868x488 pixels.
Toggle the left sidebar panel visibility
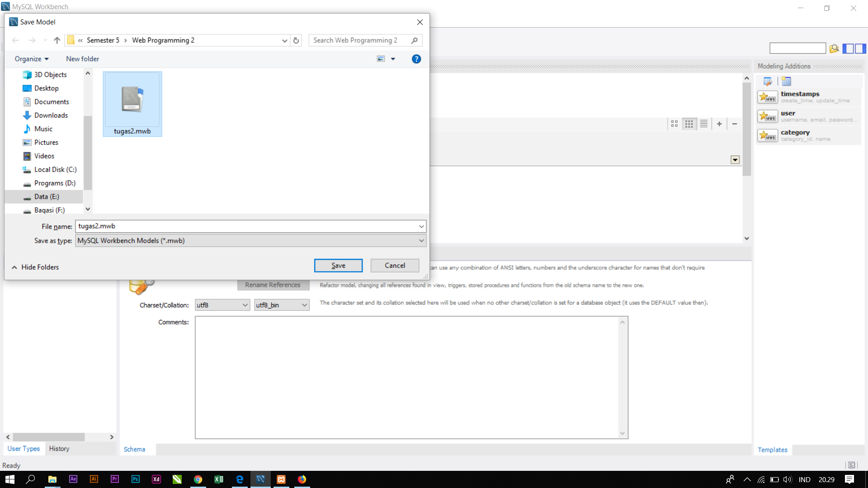pyautogui.click(x=848, y=48)
